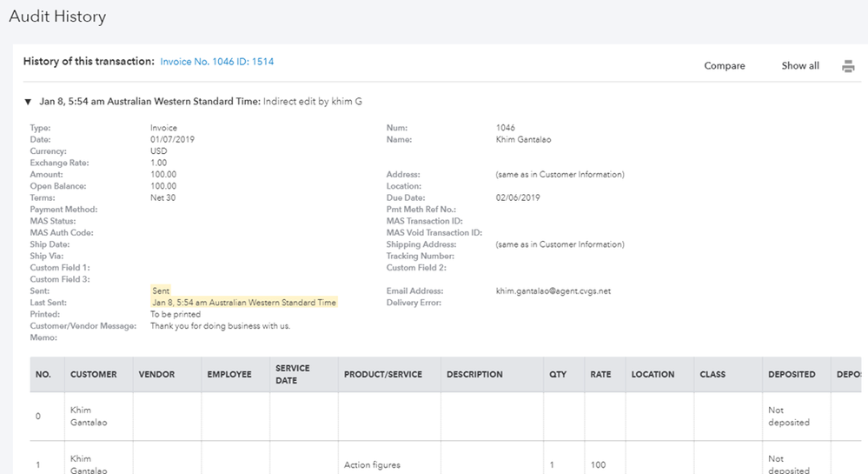Click the Action figures product cell

coord(372,465)
